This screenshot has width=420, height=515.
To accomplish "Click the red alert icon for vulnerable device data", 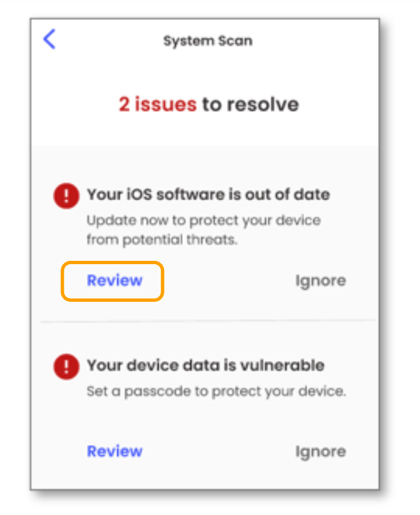I will point(66,366).
